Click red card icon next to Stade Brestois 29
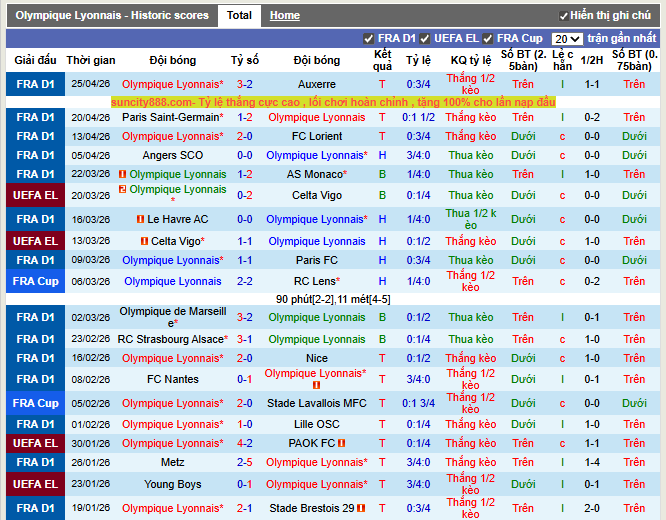Viewport: 666px width, 520px height. tap(361, 508)
